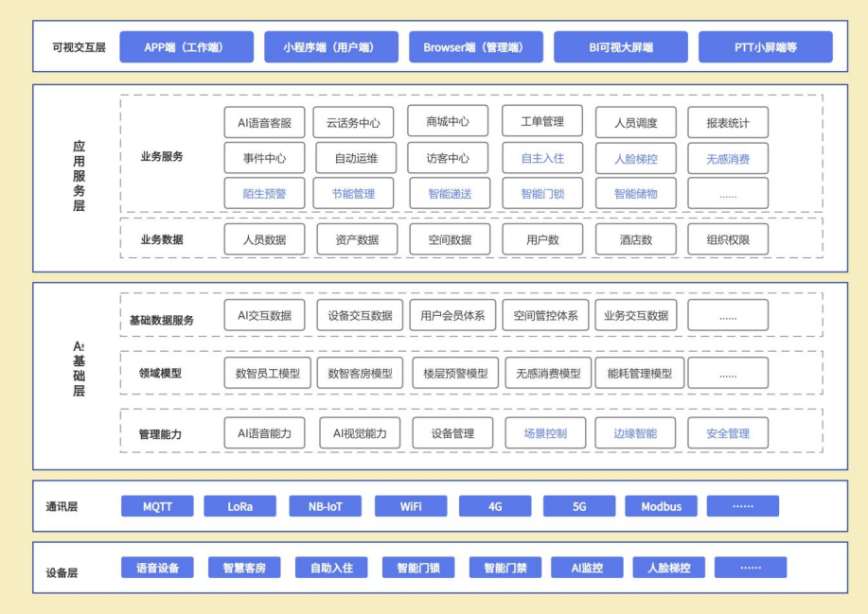Click the Browser端（管理端） box
868x614 pixels.
point(475,47)
